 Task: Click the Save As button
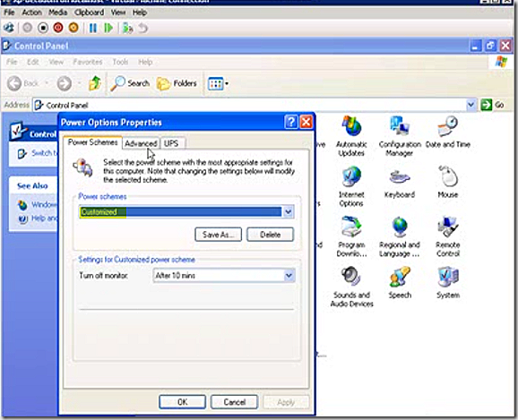[218, 235]
